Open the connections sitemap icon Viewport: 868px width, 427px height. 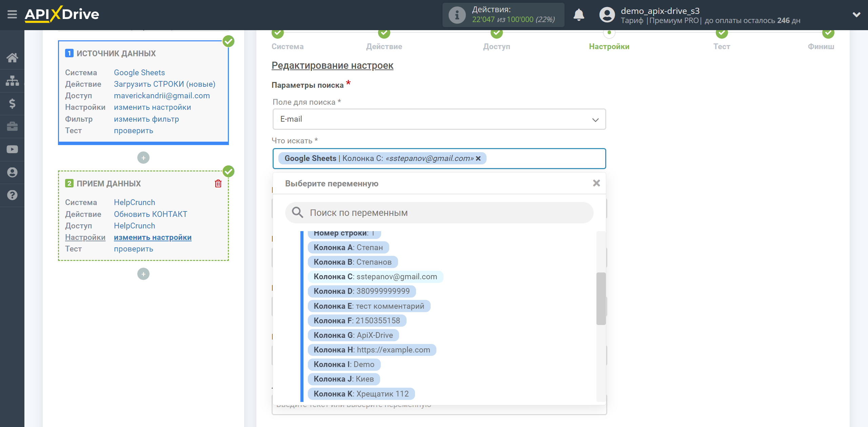(x=12, y=81)
